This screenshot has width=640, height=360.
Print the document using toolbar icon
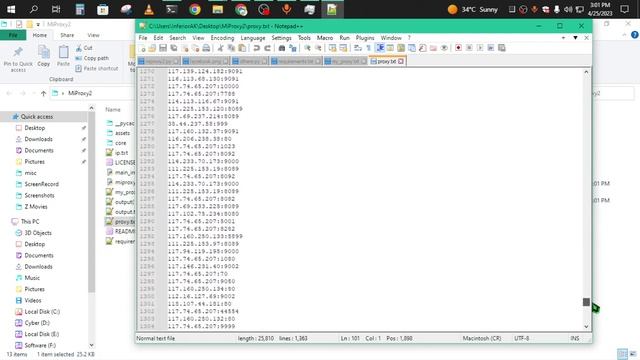click(207, 48)
